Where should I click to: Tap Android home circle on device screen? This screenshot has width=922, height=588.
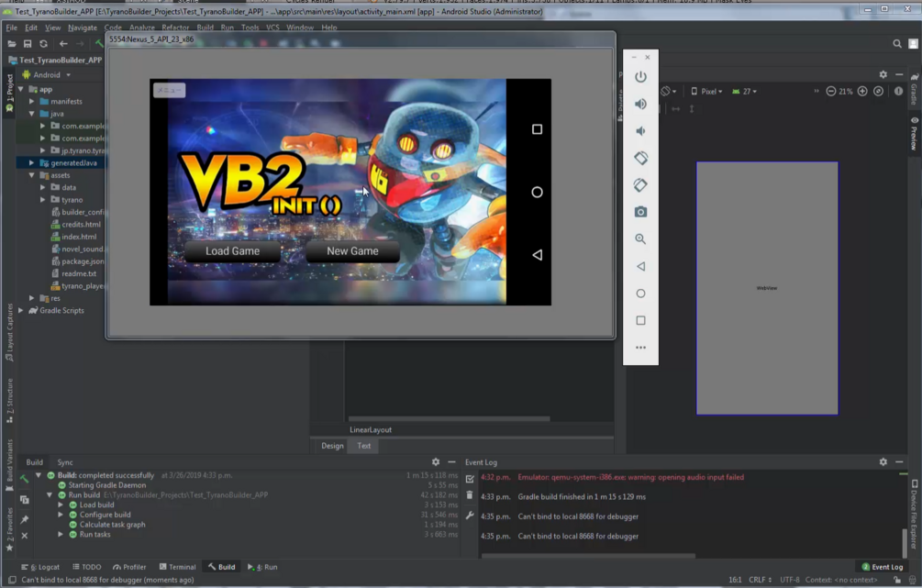537,193
